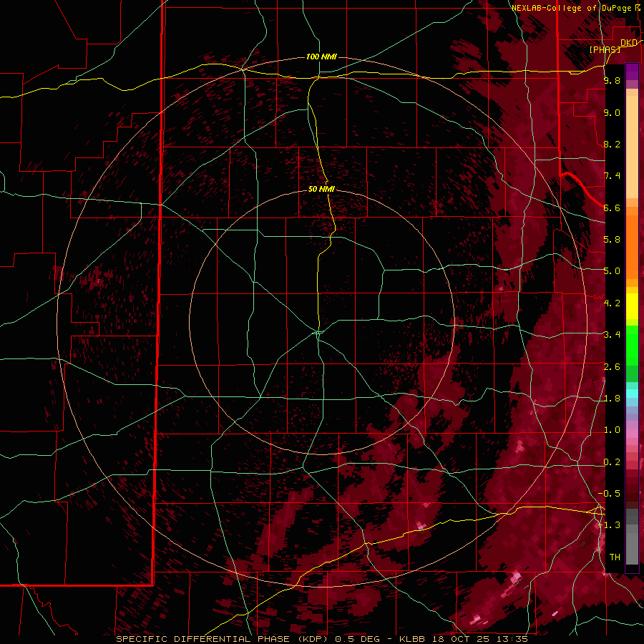Pick the dark purple swatch atop the color bar
This screenshot has width=644, height=644.
[x=632, y=72]
